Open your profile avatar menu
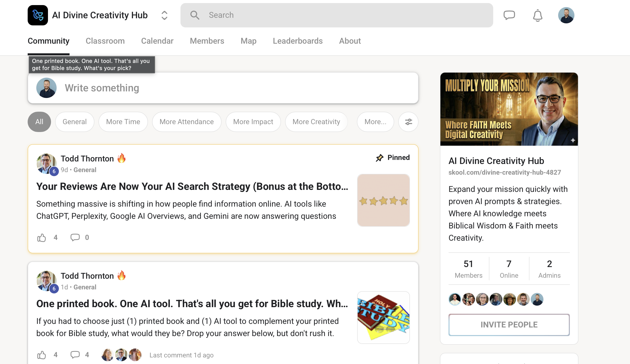Screen dimensions: 630x364 coord(566,15)
